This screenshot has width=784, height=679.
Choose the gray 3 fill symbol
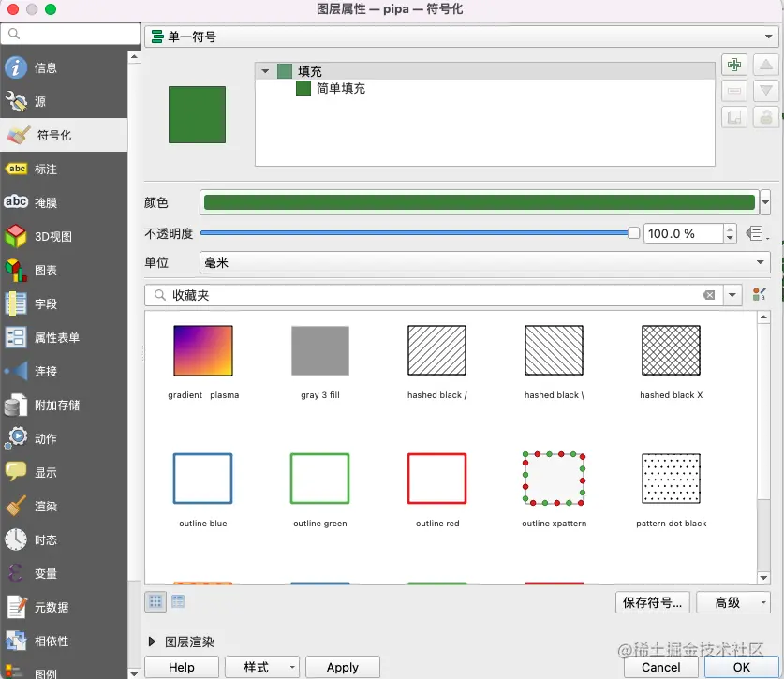320,350
